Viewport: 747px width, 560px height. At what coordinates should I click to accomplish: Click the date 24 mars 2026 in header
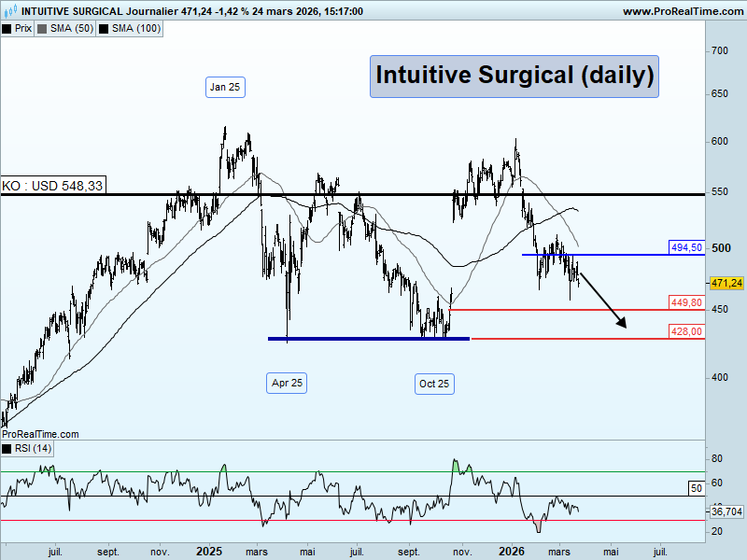pos(286,11)
